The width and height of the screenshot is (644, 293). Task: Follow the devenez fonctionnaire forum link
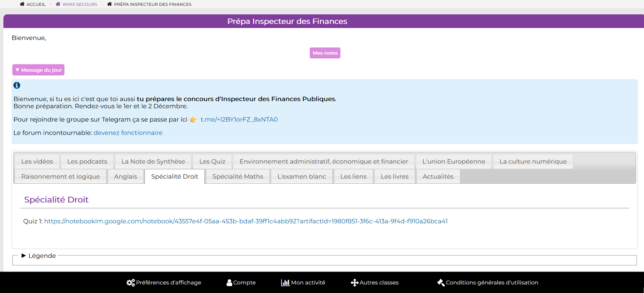128,133
